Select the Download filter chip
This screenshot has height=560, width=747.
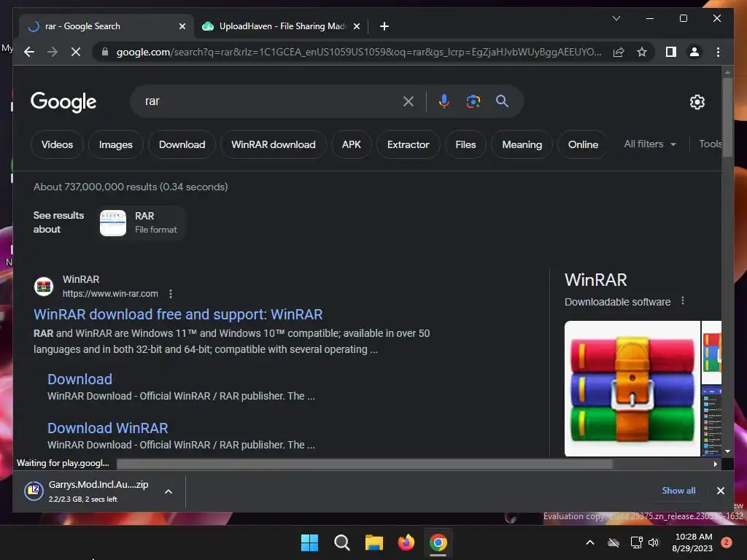pyautogui.click(x=182, y=144)
